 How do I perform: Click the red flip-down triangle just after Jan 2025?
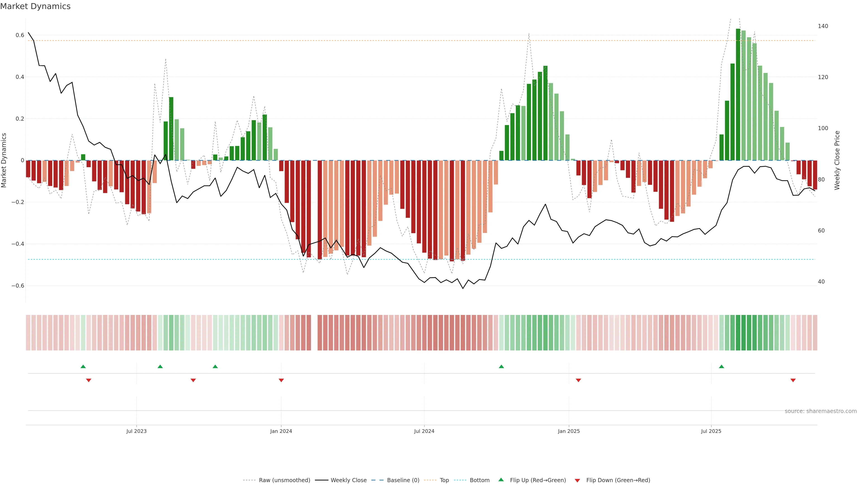(579, 380)
